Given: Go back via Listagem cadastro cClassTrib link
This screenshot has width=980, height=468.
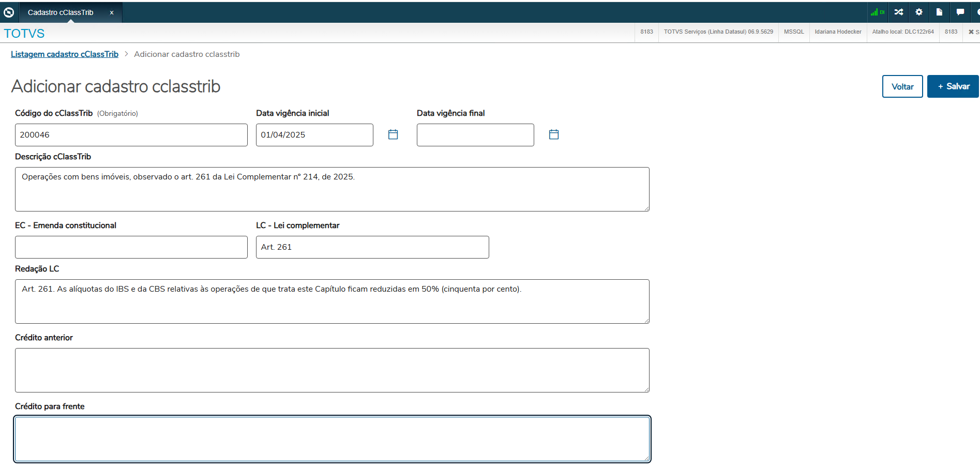Looking at the screenshot, I should coord(65,54).
